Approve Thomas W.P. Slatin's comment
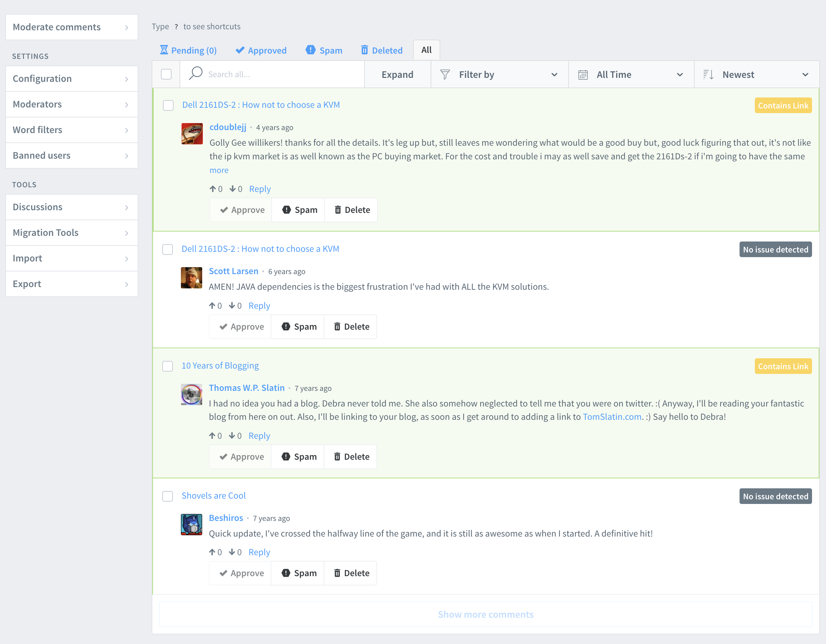 240,457
